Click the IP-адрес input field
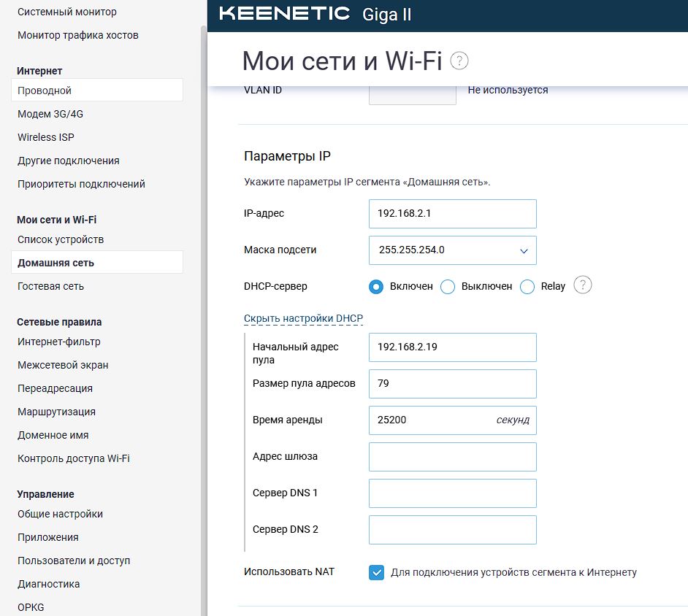 tap(452, 214)
